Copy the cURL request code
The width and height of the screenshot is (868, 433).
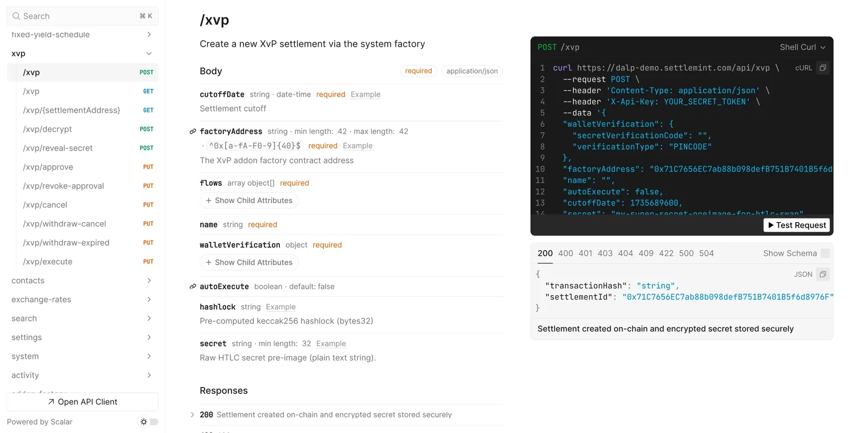822,68
